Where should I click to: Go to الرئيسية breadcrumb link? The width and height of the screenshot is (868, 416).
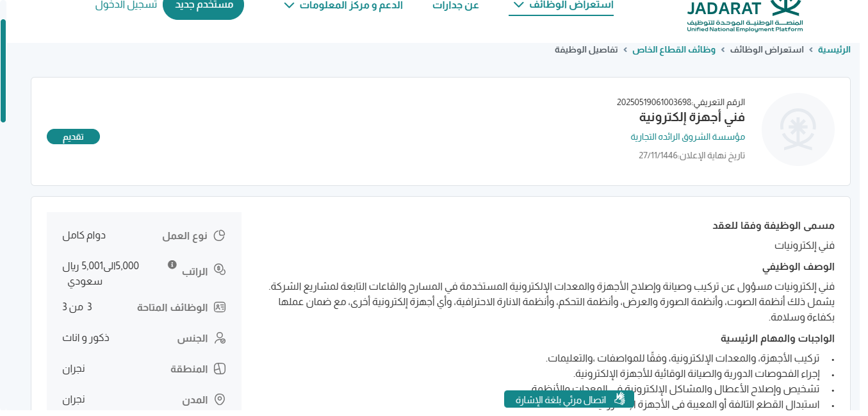(x=834, y=49)
